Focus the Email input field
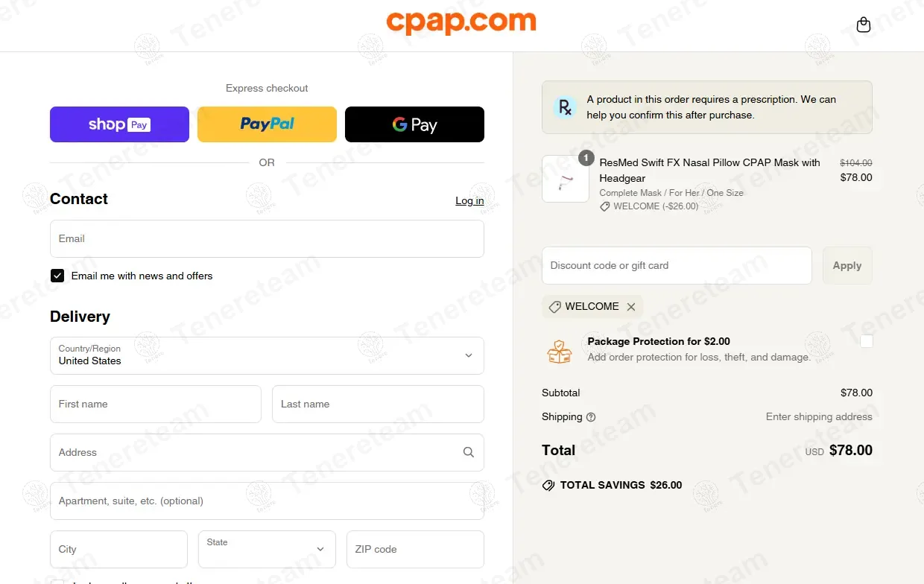This screenshot has height=584, width=924. (267, 238)
